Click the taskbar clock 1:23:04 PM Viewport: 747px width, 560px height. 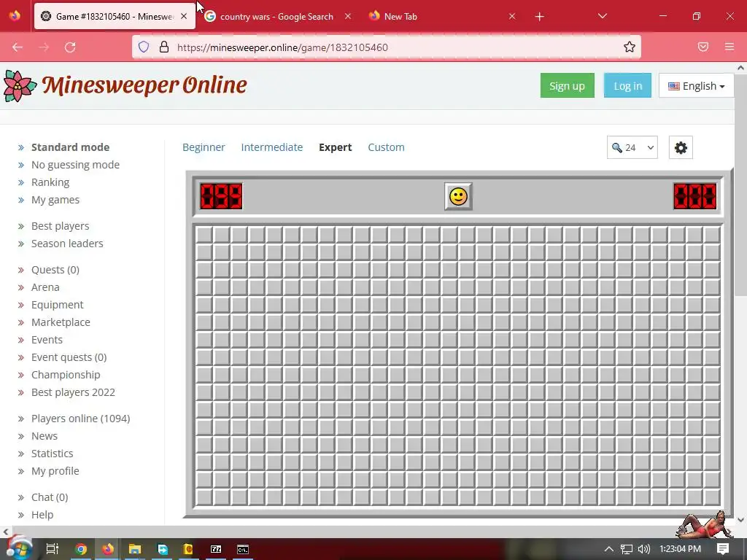click(x=681, y=549)
